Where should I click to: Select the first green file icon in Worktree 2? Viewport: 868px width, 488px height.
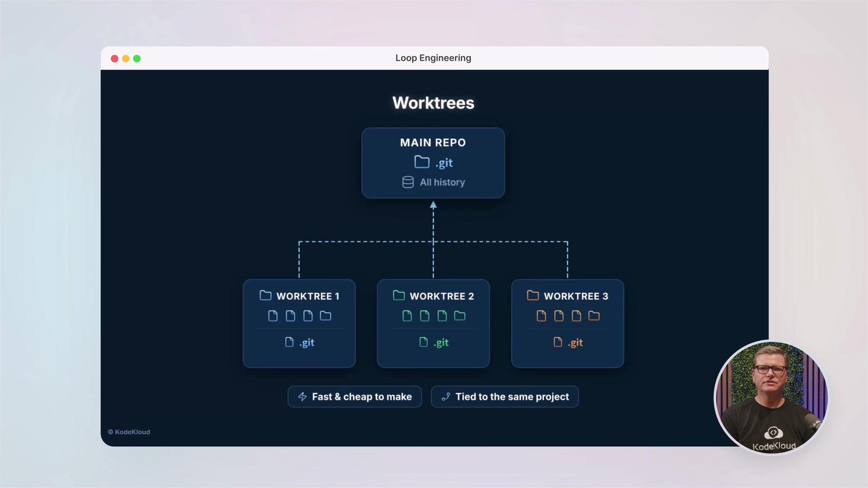(x=407, y=316)
